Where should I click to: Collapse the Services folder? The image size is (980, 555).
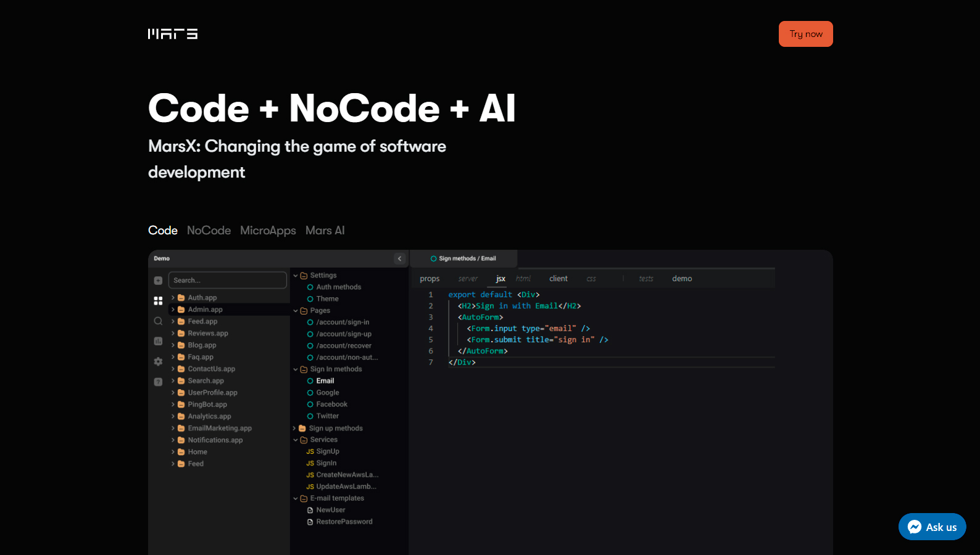(296, 440)
